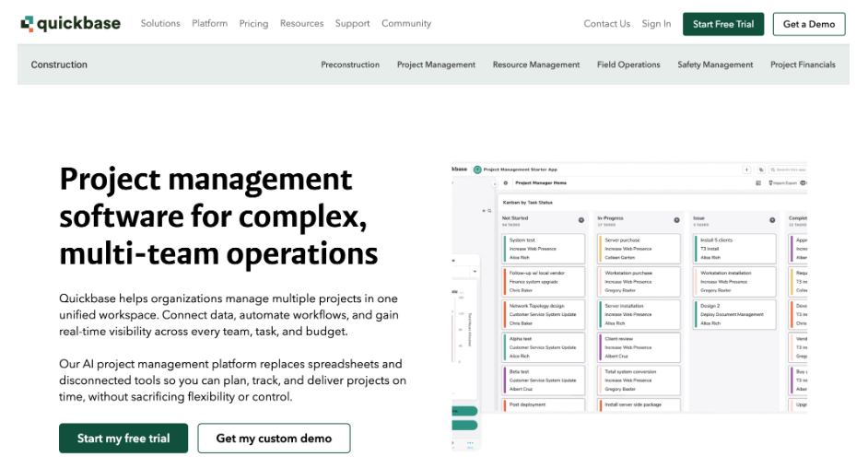Open the 'Beta test' card

pyautogui.click(x=544, y=380)
